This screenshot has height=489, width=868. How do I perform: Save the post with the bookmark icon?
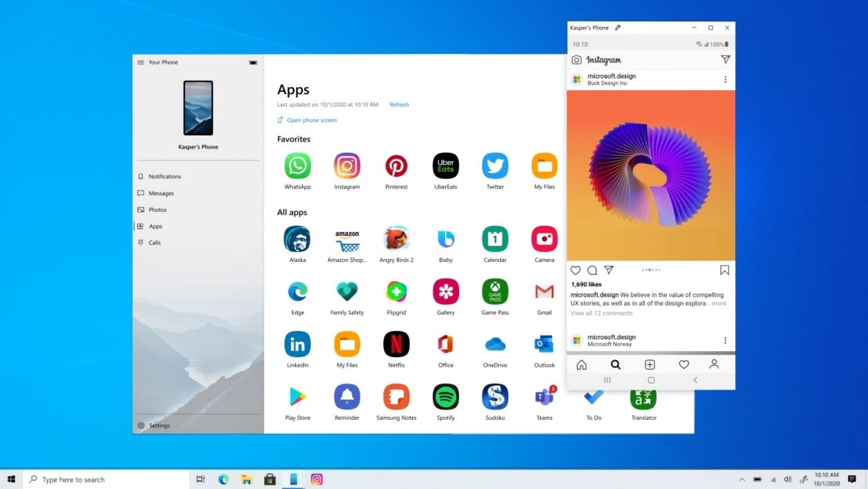point(725,270)
